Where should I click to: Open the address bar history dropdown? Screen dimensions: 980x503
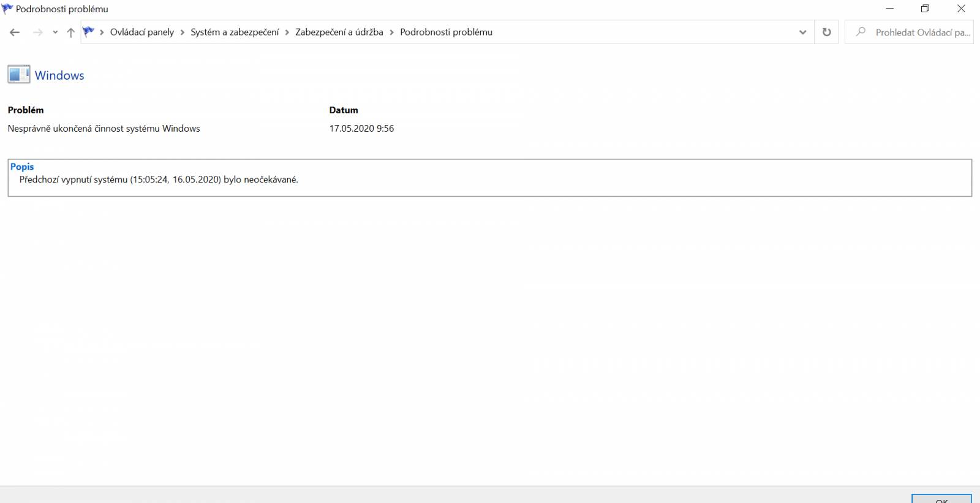(x=802, y=32)
